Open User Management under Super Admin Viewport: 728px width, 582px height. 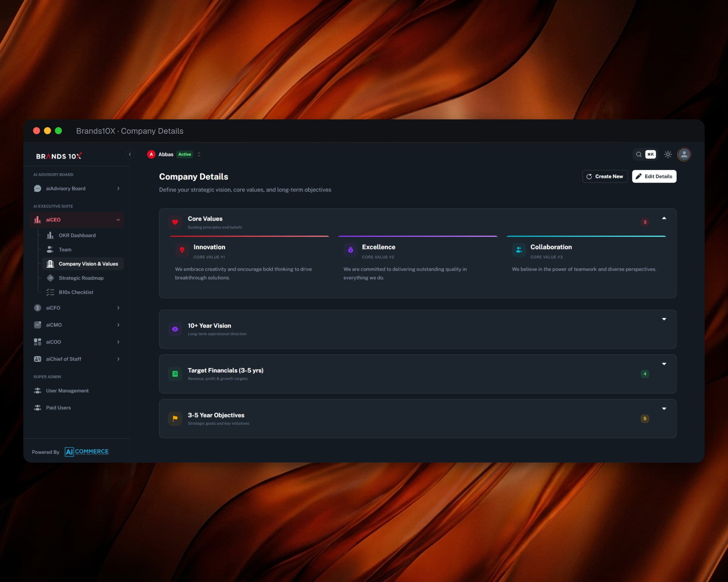[x=76, y=391]
